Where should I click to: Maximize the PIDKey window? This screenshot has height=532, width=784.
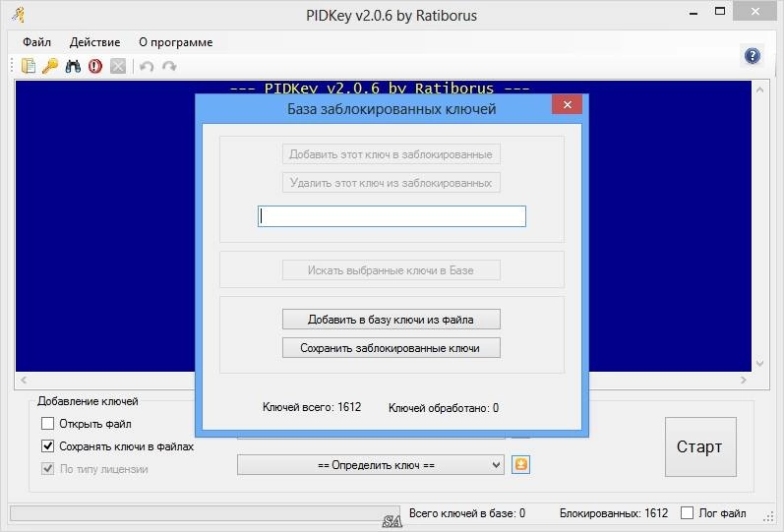[x=720, y=11]
